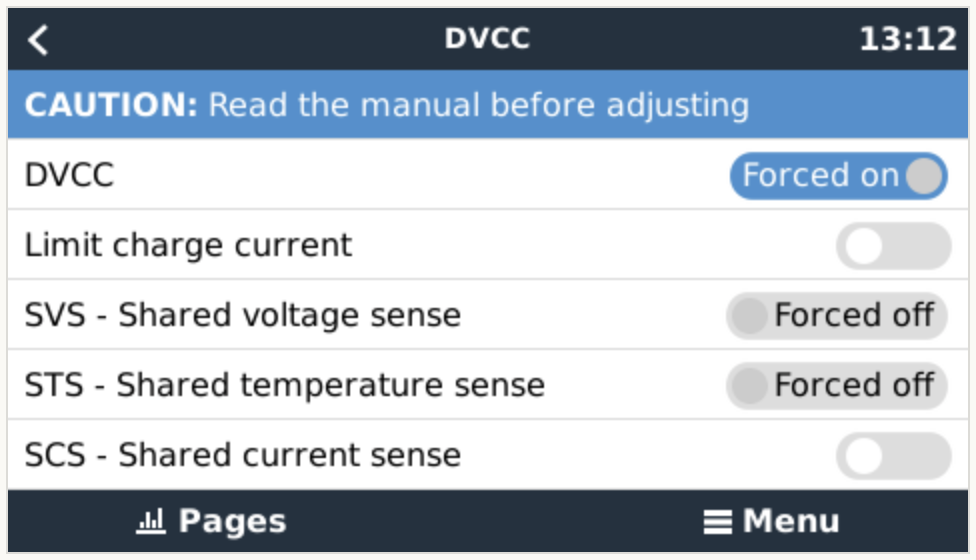Enable the Limit charge current switch
This screenshot has height=560, width=976.
892,246
